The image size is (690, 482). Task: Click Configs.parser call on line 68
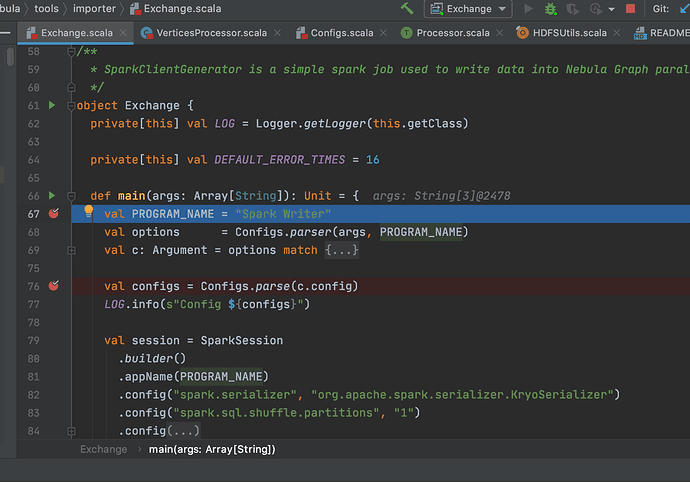pyautogui.click(x=283, y=232)
